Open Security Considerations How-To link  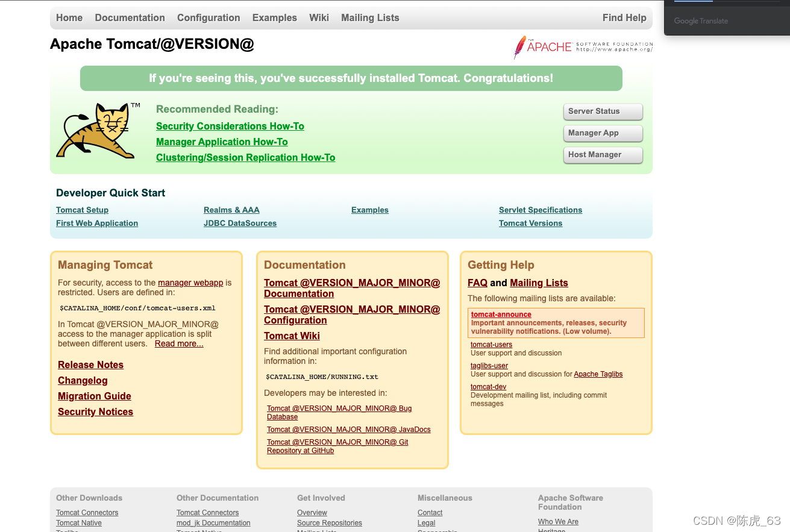coord(230,126)
